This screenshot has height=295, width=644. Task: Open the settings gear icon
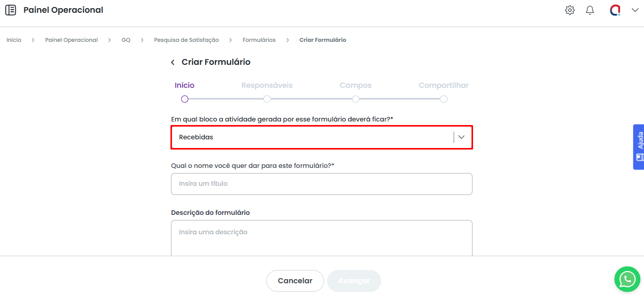(569, 10)
